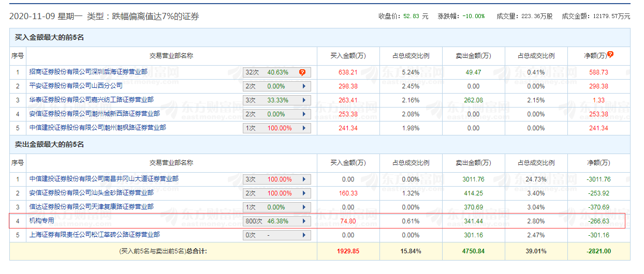Click sell amount 49.47 in 招商证券 row
The image size is (644, 274).
(473, 72)
